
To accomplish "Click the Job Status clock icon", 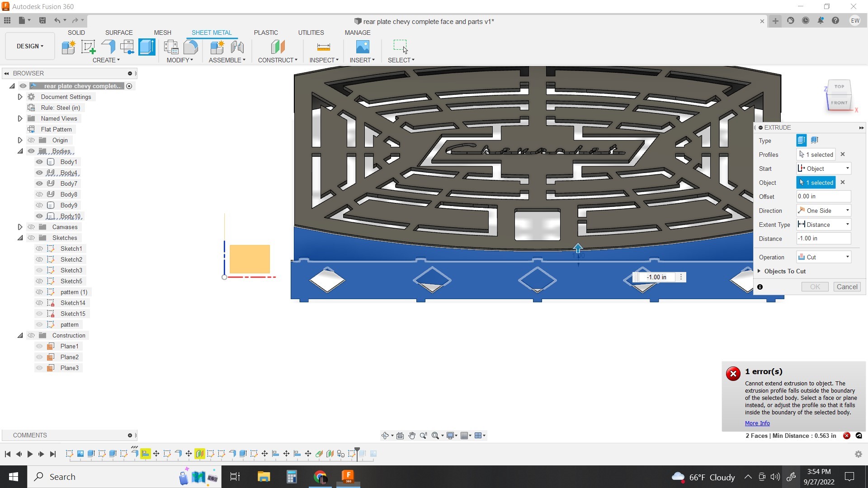I will pyautogui.click(x=806, y=21).
